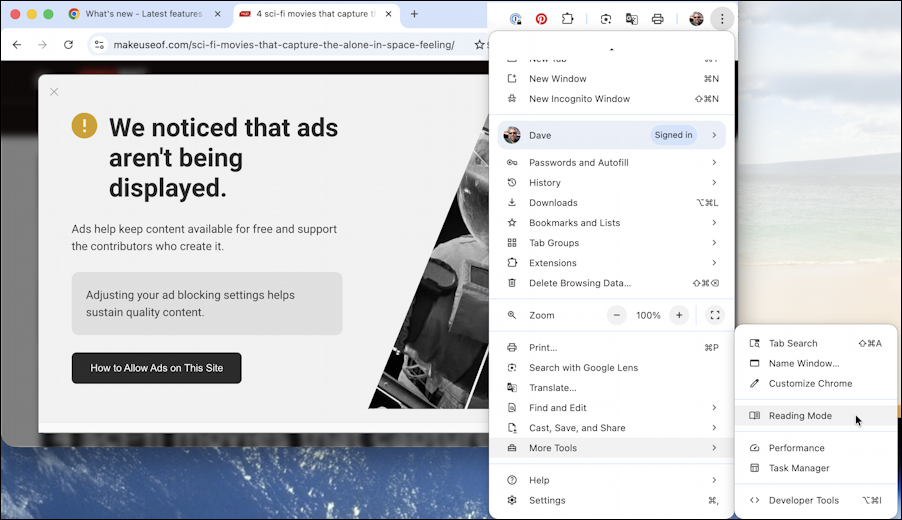Expand the Dave Signed in profile row
902x520 pixels.
[612, 135]
